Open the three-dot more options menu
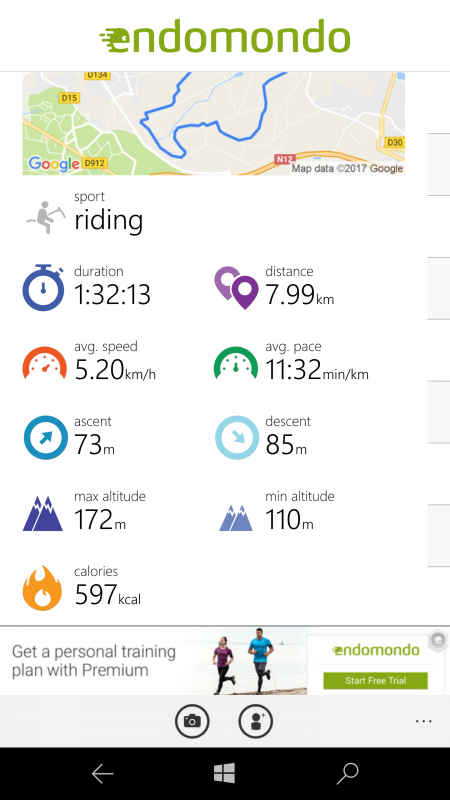 (423, 721)
